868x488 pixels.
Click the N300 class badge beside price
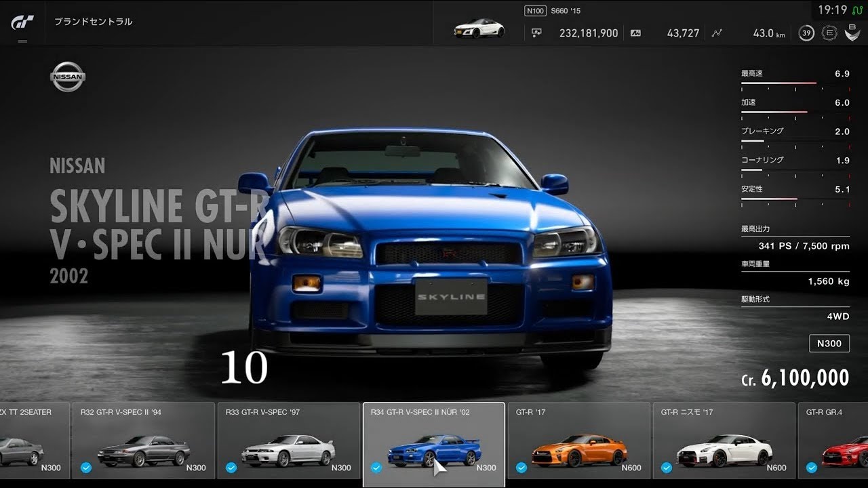[x=829, y=343]
